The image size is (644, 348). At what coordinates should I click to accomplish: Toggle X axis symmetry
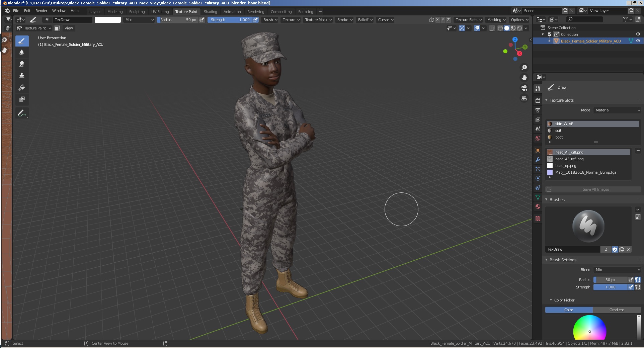tap(437, 20)
